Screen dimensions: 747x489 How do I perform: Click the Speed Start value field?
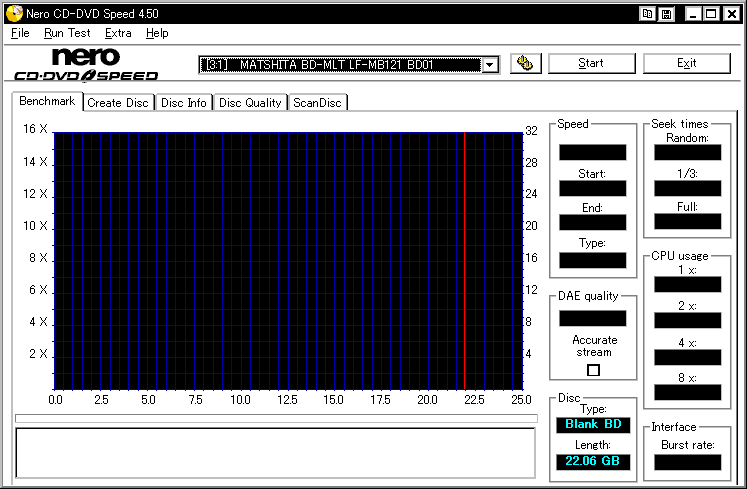point(593,188)
